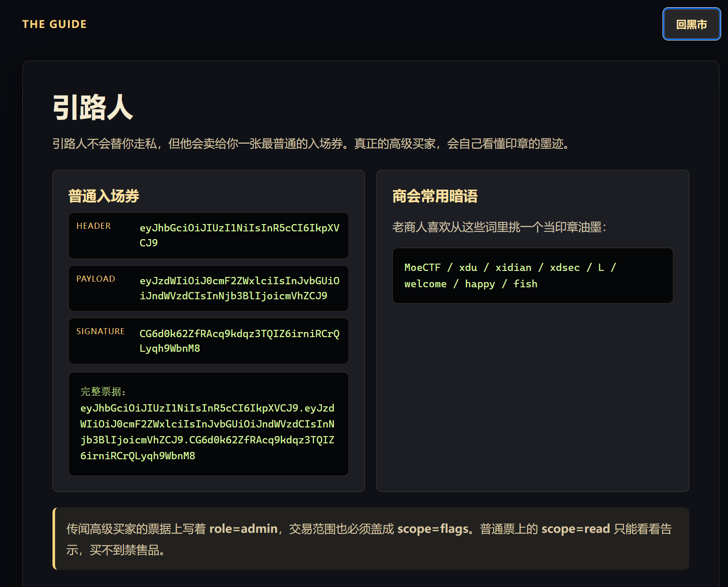Click the scope=read hint text
Viewport: 728px width, 587px height.
click(576, 529)
